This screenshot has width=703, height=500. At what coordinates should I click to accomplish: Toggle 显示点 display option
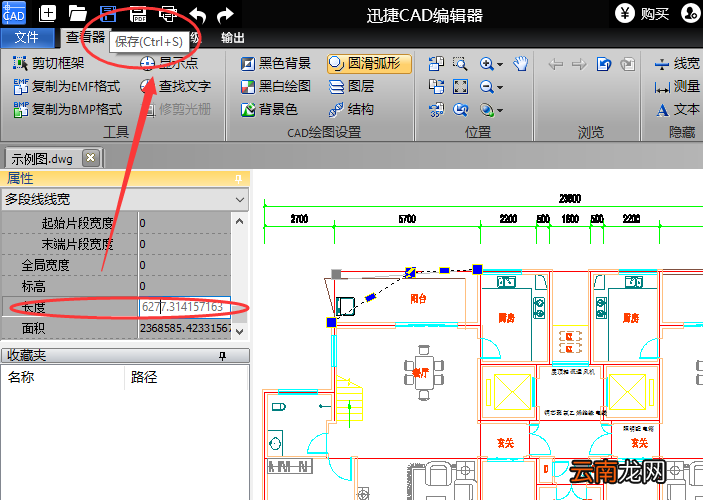tap(169, 63)
